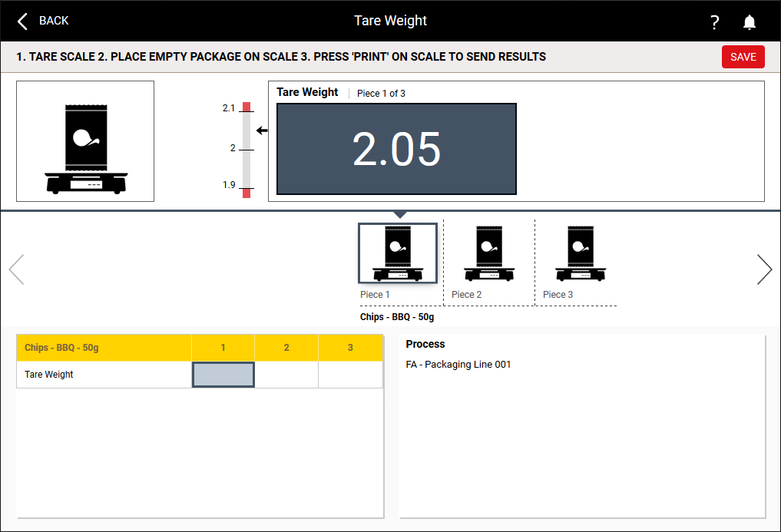Go to next piece with right chevron
This screenshot has height=532, width=781.
764,269
